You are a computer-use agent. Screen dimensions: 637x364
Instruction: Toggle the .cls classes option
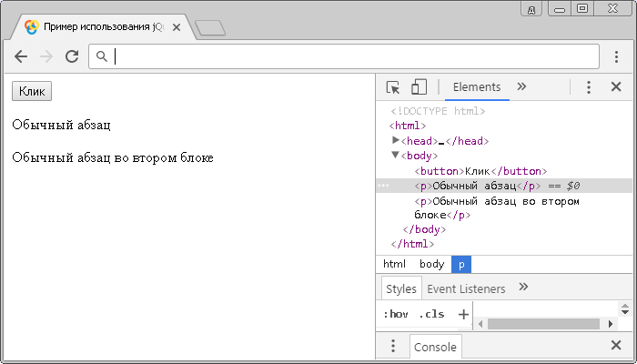click(x=431, y=314)
